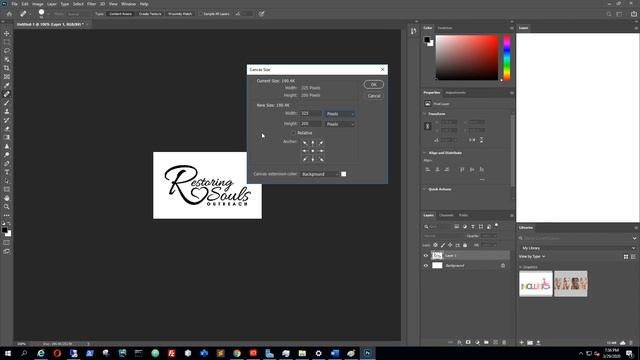Click the hue slider in Color panel
This screenshot has width=640, height=360.
[507, 58]
